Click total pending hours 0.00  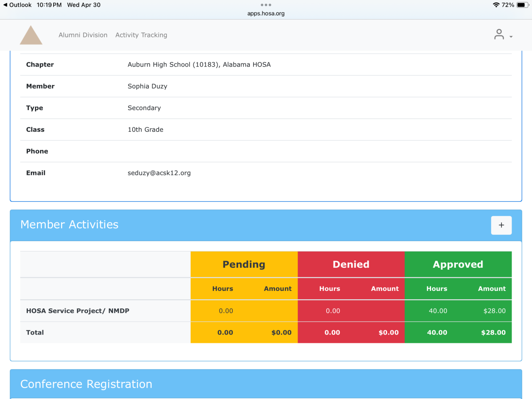point(225,332)
